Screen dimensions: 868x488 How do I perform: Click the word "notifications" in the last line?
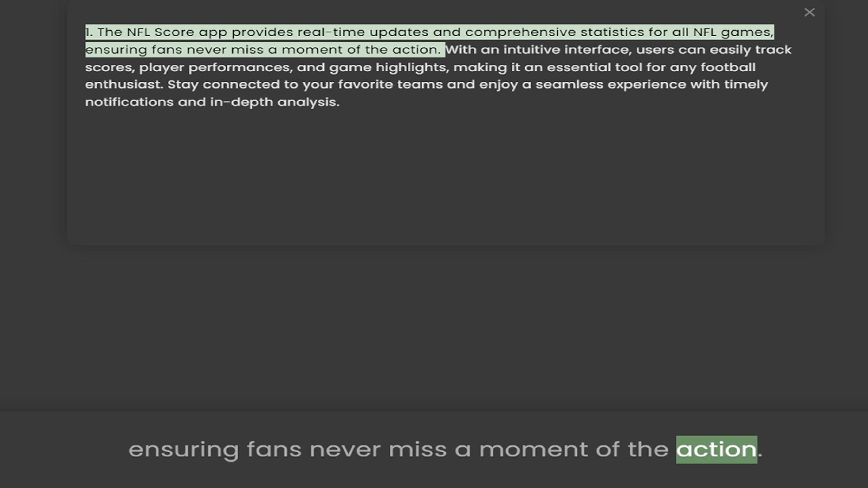tap(129, 102)
